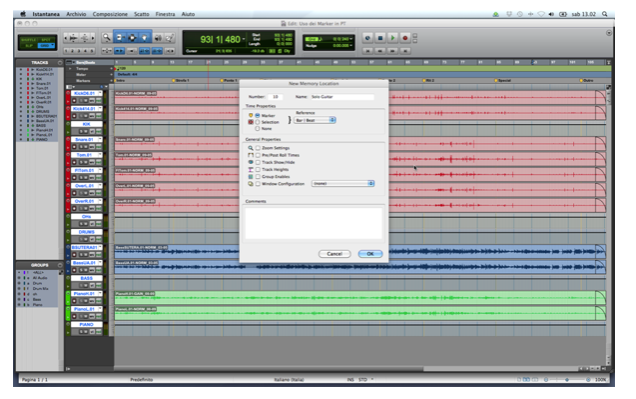The height and width of the screenshot is (399, 636).
Task: Click the Comments text area
Action: (x=314, y=223)
